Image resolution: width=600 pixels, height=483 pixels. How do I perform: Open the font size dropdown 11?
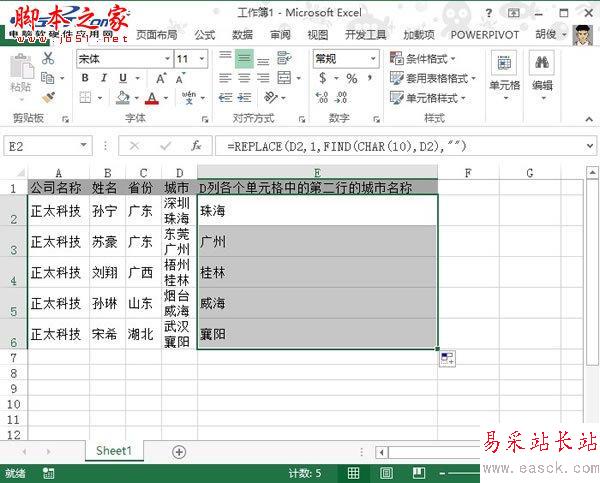point(202,59)
